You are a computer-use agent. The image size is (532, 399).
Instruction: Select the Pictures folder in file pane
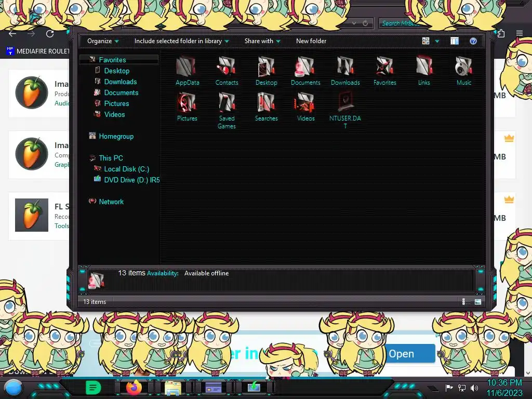tap(187, 107)
